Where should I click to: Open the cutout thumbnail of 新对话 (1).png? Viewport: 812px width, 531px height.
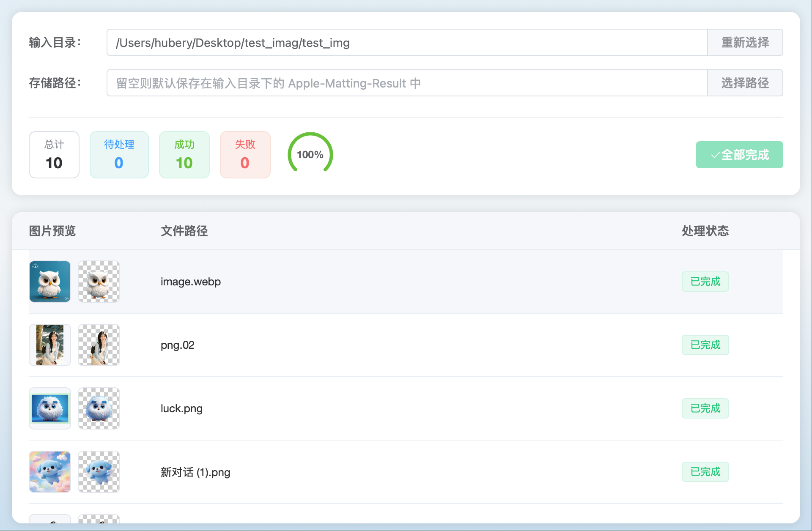(x=99, y=472)
